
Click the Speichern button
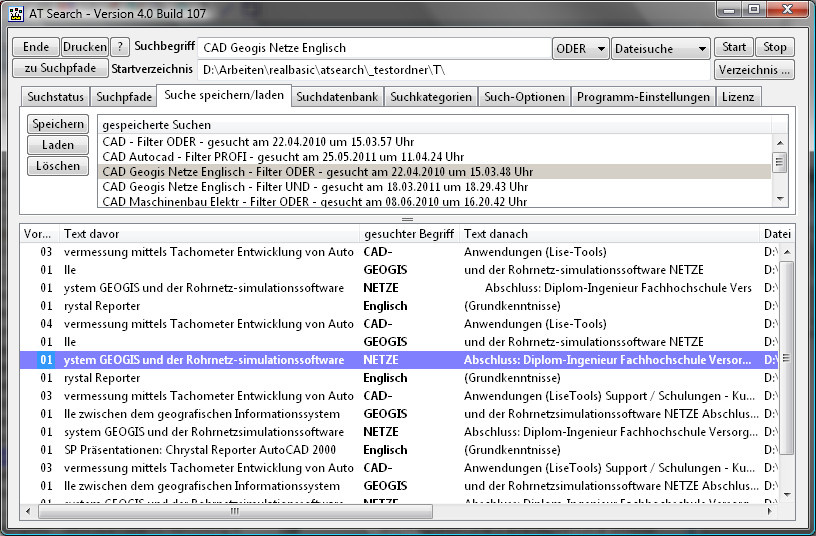pos(58,124)
